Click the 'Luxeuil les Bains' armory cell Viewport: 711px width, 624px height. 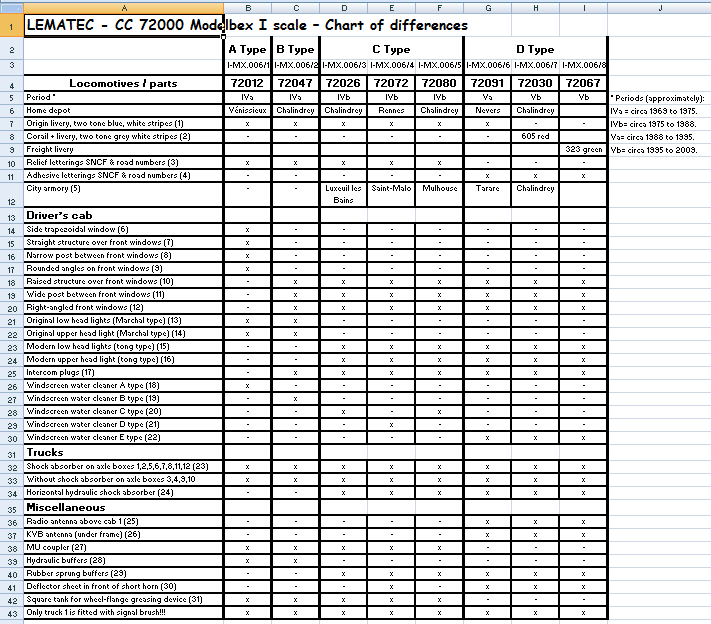[x=343, y=194]
